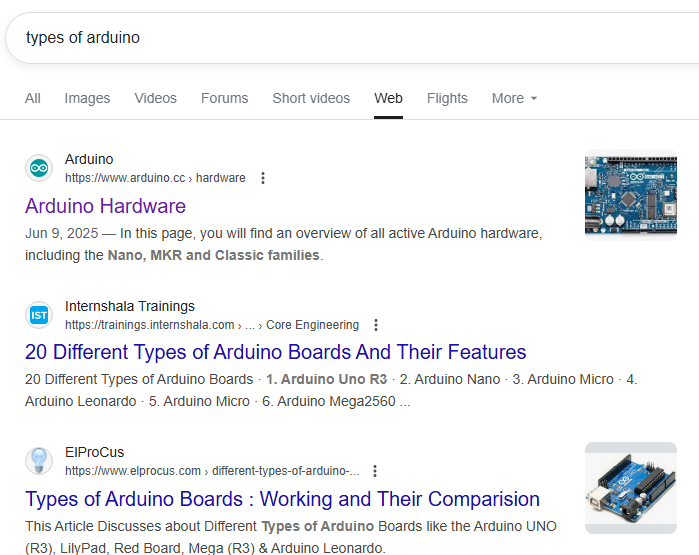Open the Internshala Trainings IST favicon
699x555 pixels.
tap(39, 315)
